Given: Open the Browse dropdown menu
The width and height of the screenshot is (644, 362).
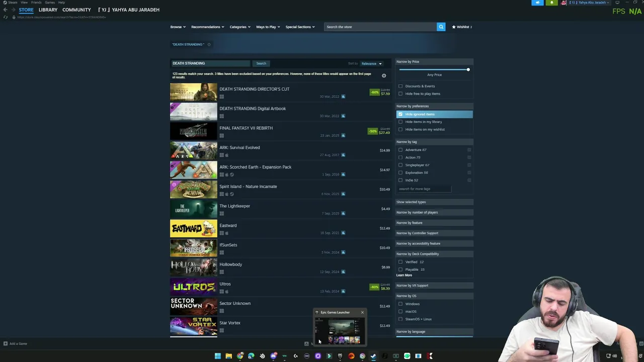Looking at the screenshot, I should (178, 27).
